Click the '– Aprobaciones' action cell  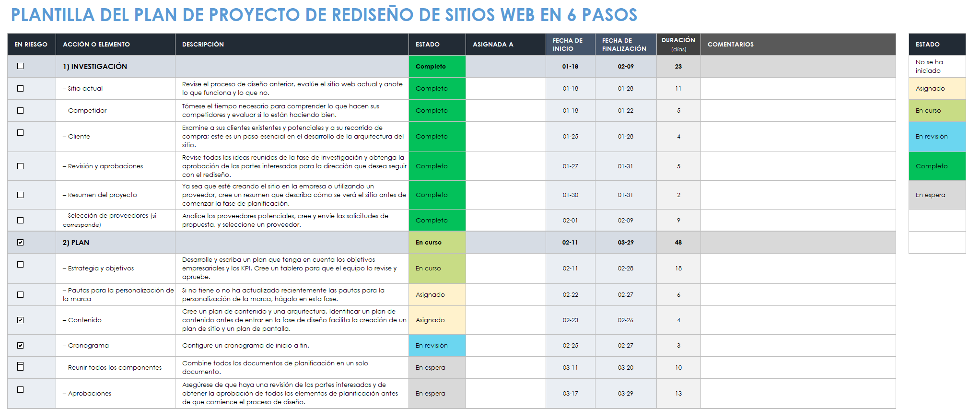116,393
